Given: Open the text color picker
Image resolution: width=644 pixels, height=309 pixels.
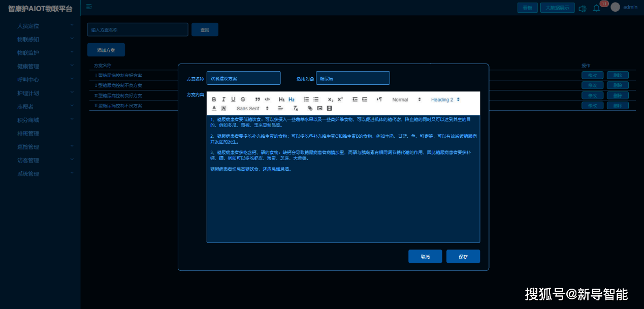Looking at the screenshot, I should [214, 109].
